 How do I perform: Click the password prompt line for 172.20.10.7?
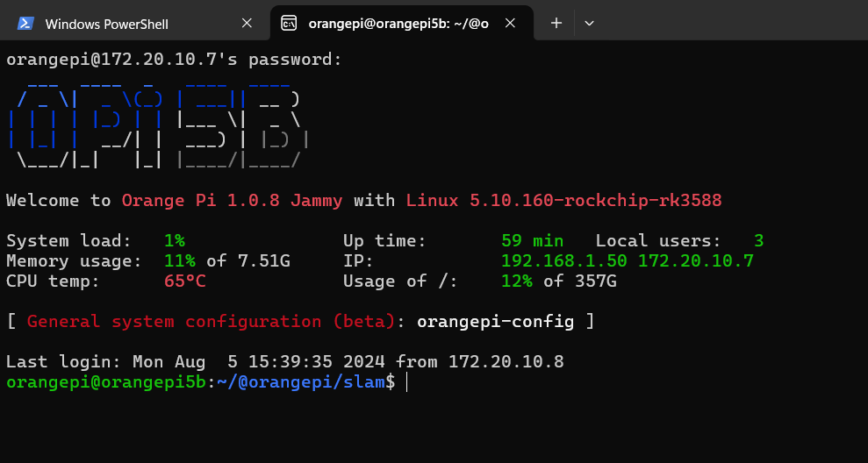(175, 59)
